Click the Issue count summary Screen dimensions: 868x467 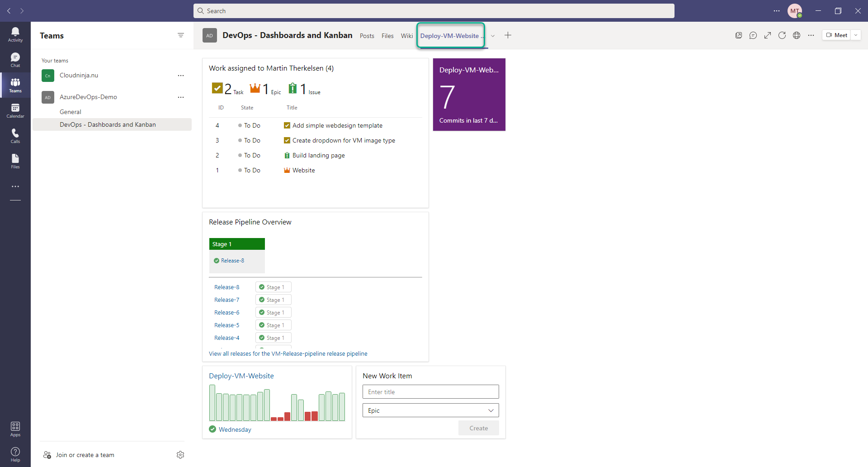pyautogui.click(x=304, y=89)
